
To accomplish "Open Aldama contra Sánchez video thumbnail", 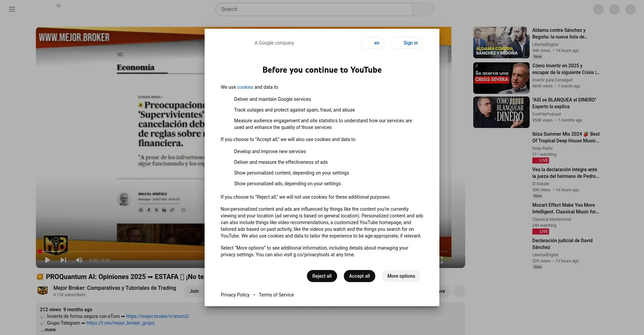I will tap(501, 43).
